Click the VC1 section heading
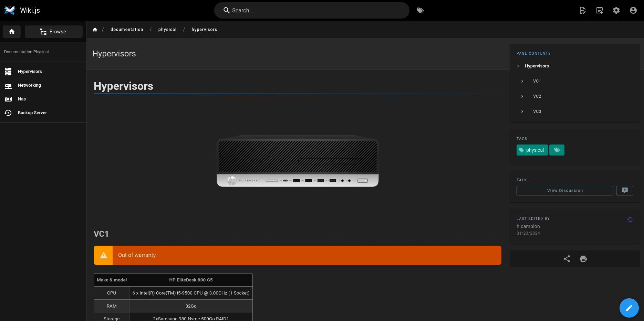The height and width of the screenshot is (321, 644). (x=101, y=234)
